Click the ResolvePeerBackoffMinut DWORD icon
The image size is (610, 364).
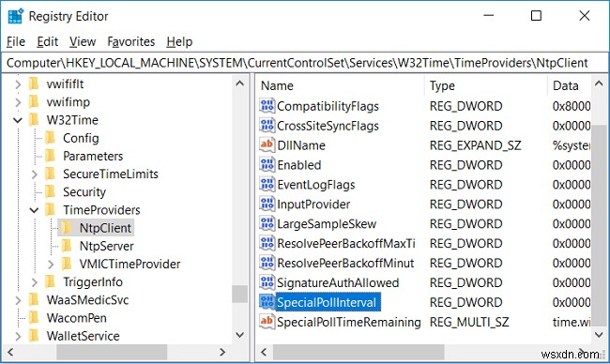point(267,263)
